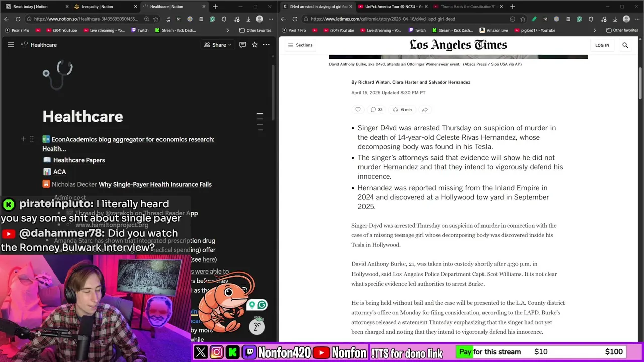
Task: Open the Notion sidebar hamburger menu
Action: [11, 45]
